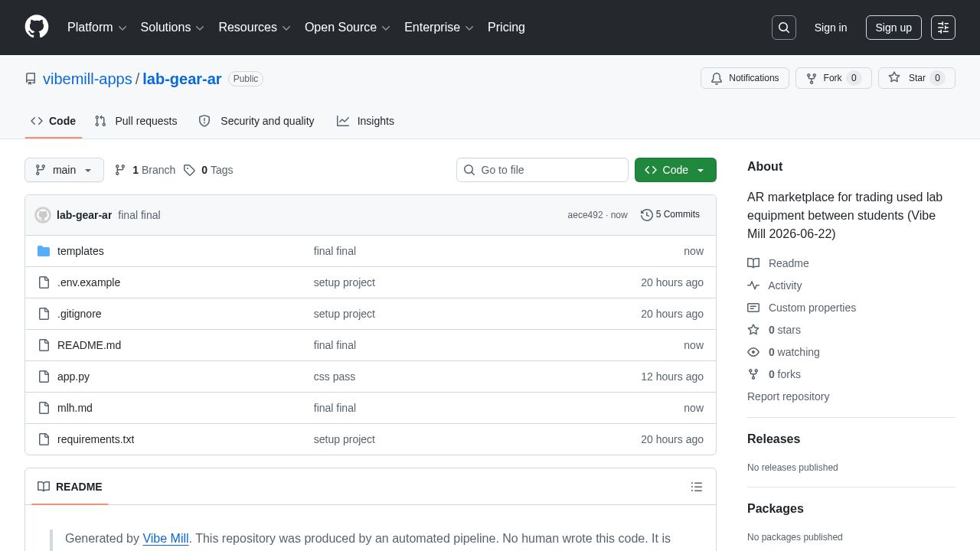Click the 'final final' message in commit header
The width and height of the screenshot is (980, 551).
coord(139,215)
